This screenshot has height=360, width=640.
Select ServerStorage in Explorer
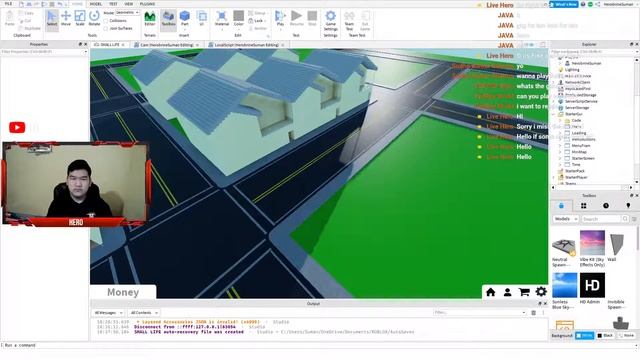coord(577,108)
